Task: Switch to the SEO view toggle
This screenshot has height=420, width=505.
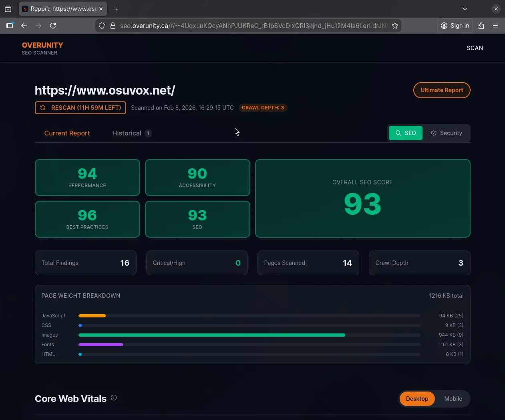Action: point(406,133)
